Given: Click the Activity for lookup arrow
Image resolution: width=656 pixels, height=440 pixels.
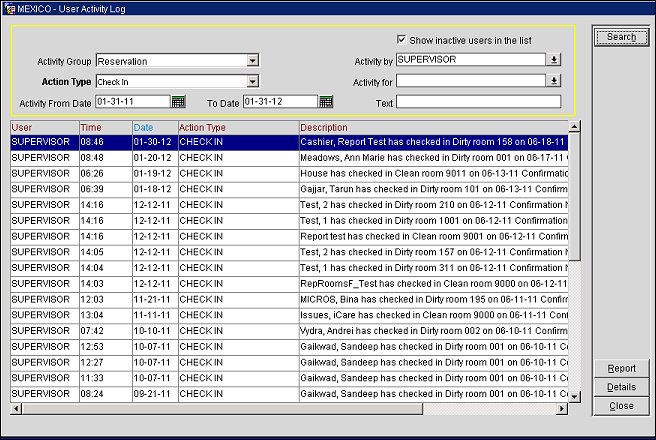Looking at the screenshot, I should tap(554, 81).
